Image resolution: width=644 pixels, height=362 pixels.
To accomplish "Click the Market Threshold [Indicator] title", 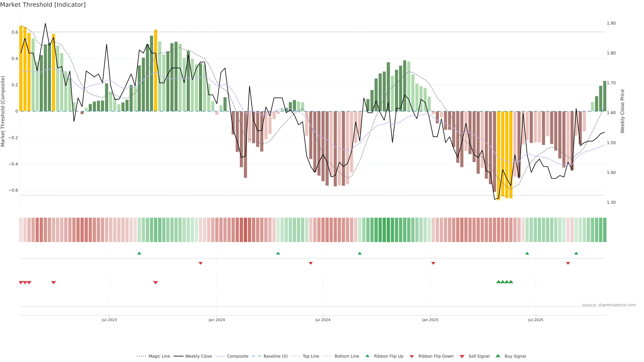I will pos(43,5).
